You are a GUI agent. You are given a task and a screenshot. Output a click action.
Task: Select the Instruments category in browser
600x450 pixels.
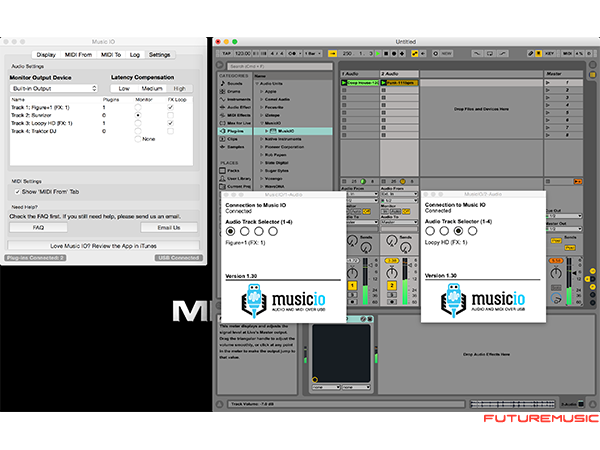click(235, 99)
